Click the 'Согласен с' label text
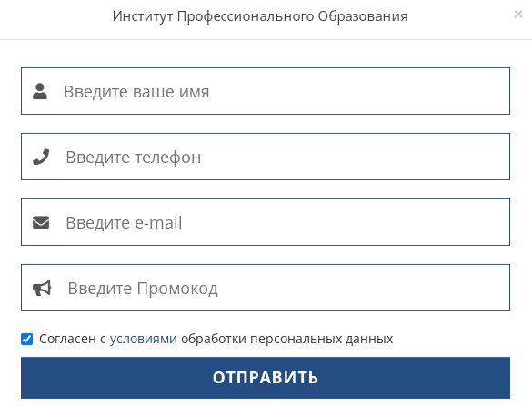 (x=73, y=339)
